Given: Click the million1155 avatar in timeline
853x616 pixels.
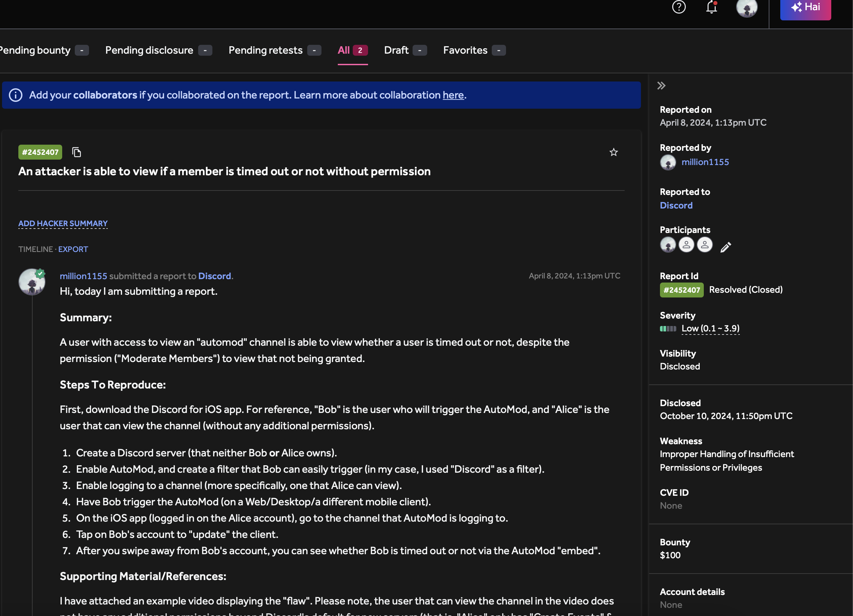Looking at the screenshot, I should pos(32,282).
